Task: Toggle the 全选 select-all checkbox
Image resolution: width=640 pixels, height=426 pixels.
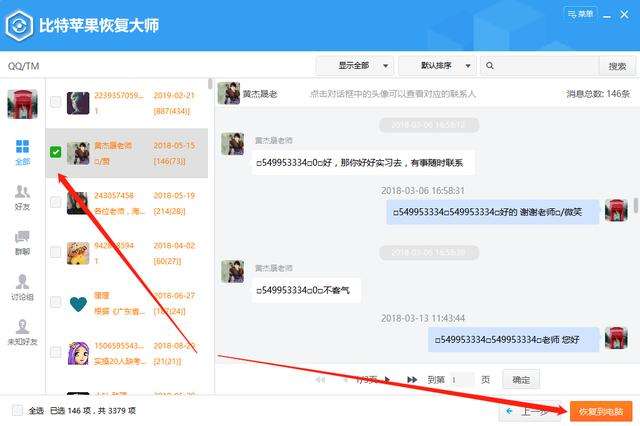Action: (x=17, y=410)
